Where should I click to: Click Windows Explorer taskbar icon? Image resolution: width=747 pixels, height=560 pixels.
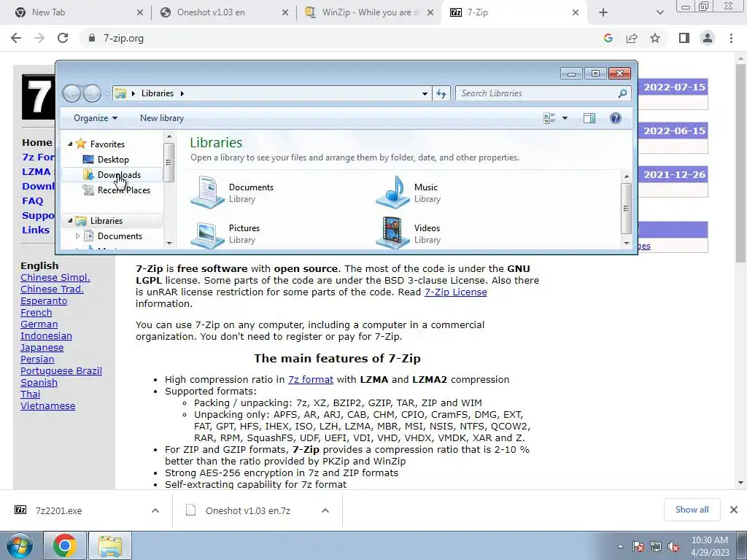[x=110, y=545]
